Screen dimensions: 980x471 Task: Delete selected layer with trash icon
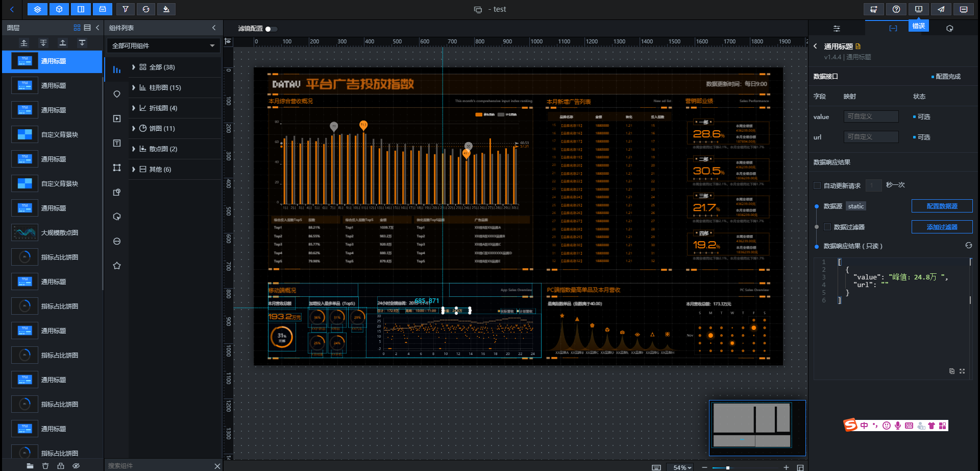[45, 466]
